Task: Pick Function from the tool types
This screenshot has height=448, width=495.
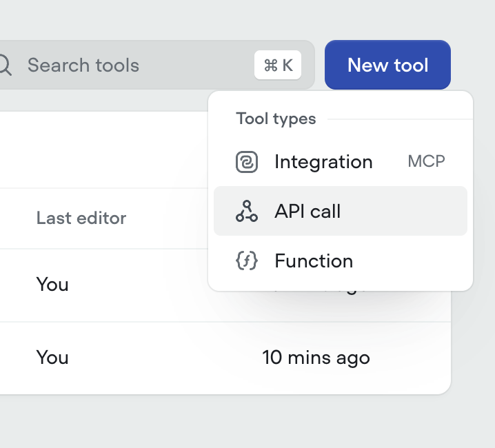Action: coord(341,261)
